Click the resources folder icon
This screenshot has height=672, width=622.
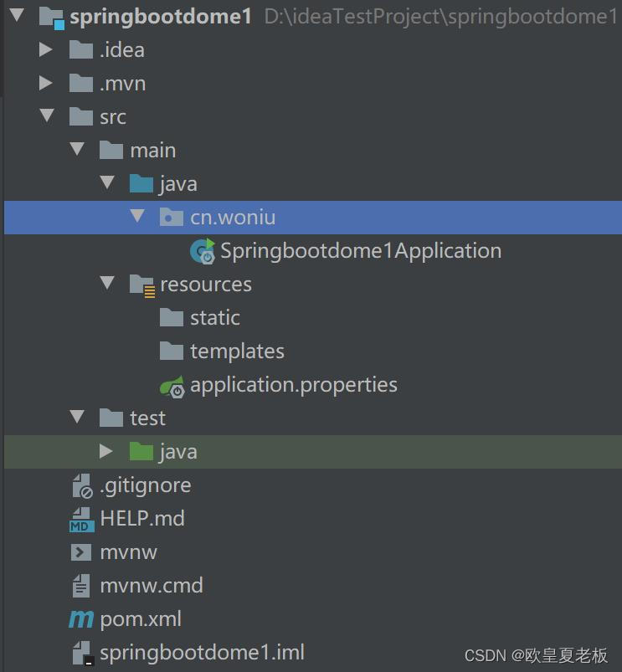[x=141, y=285]
